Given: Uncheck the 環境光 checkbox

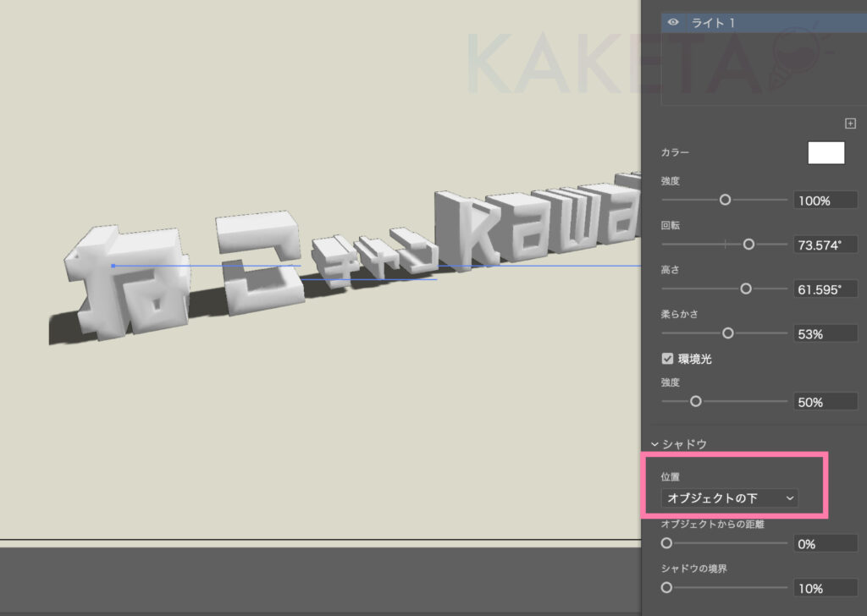Looking at the screenshot, I should pyautogui.click(x=667, y=359).
